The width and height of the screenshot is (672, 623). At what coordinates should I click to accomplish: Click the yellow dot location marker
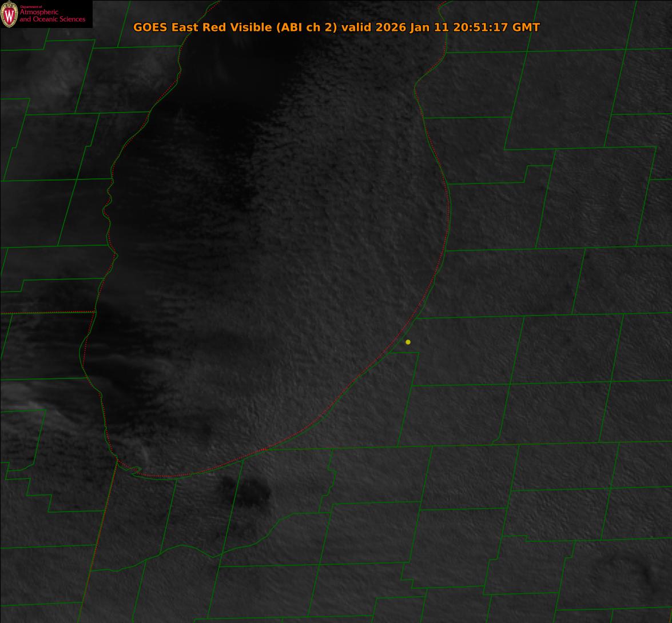point(408,342)
